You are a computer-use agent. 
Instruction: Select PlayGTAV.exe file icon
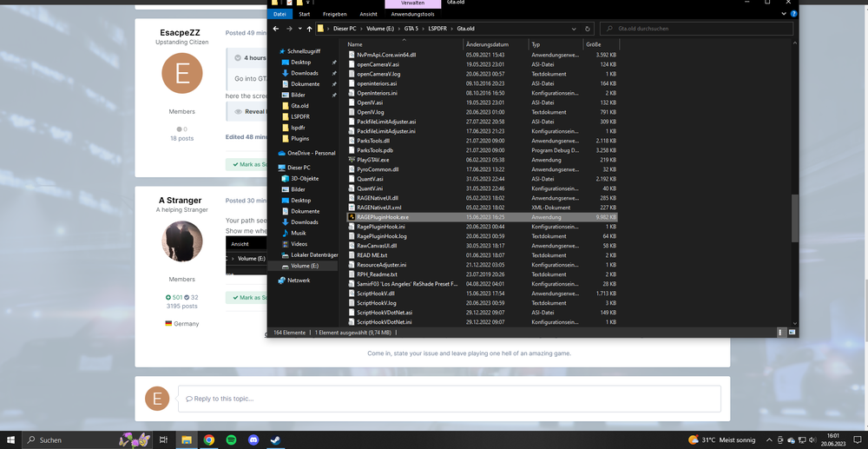pos(351,160)
